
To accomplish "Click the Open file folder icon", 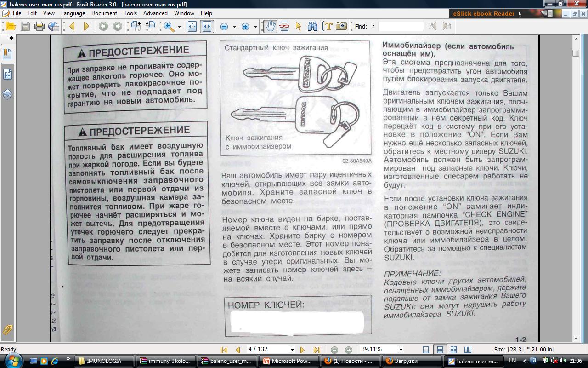I will point(10,26).
